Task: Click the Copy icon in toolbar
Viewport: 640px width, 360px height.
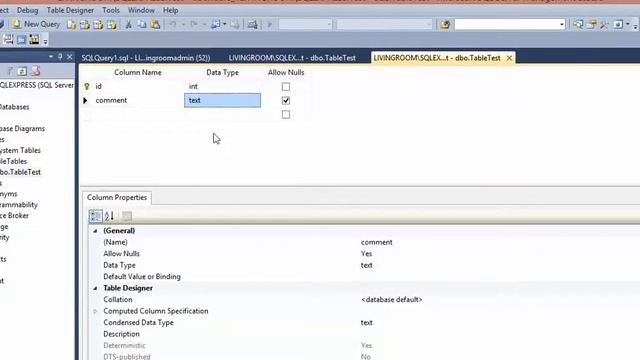Action: [x=142, y=24]
